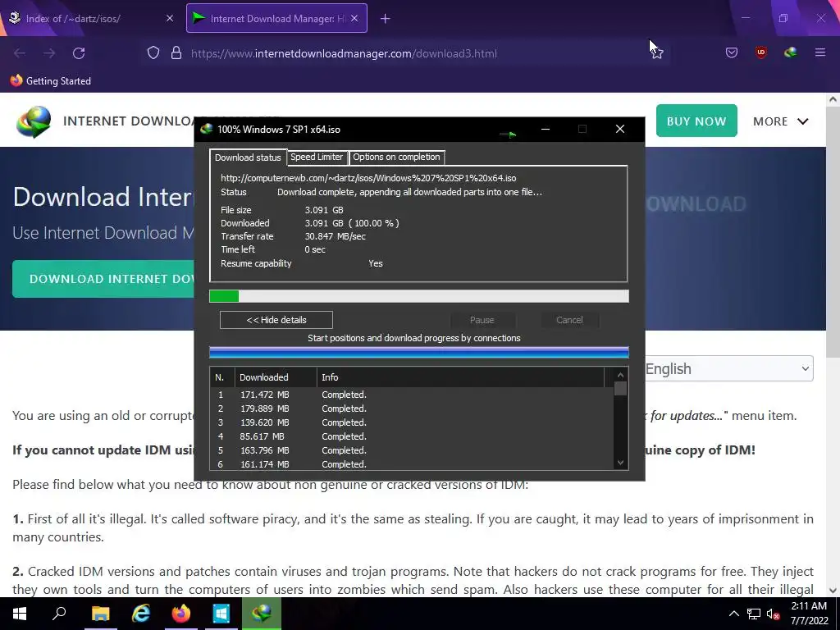Screen dimensions: 840x630
Task: Click the connections list down arrow
Action: click(620, 463)
